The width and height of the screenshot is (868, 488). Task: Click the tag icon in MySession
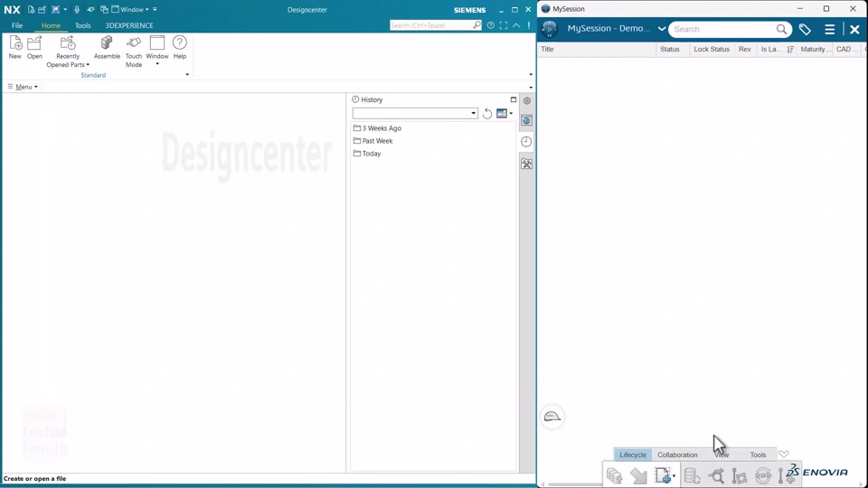click(x=805, y=29)
